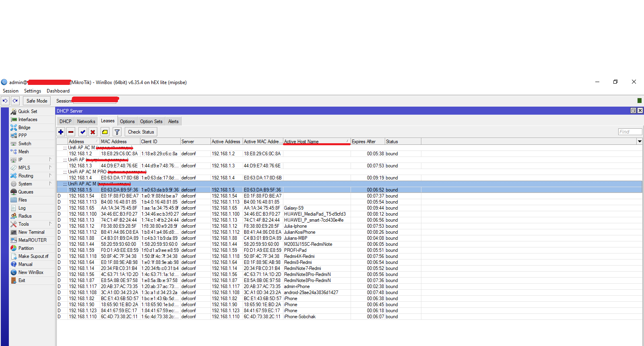The width and height of the screenshot is (644, 346).
Task: Remove lease with the red minus icon
Action: point(71,132)
